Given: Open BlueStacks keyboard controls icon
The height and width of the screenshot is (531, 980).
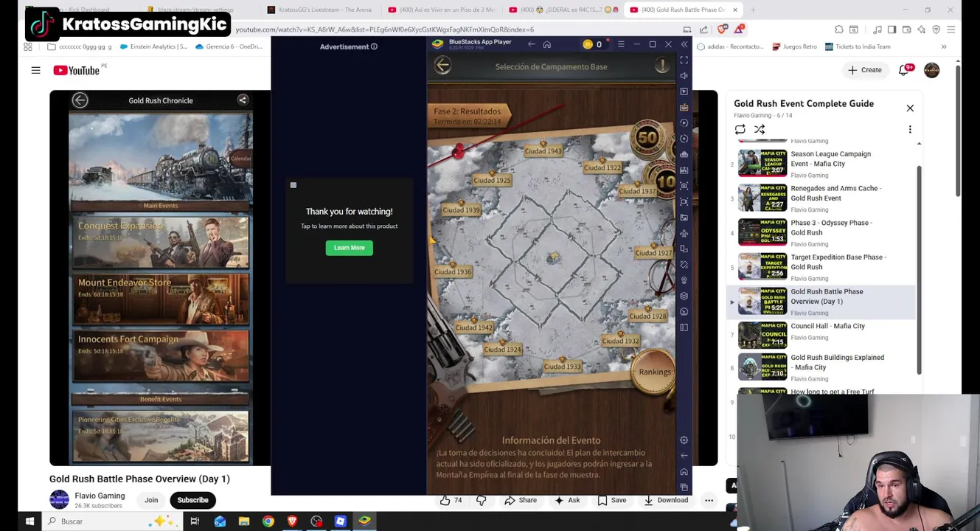Looking at the screenshot, I should pyautogui.click(x=684, y=107).
